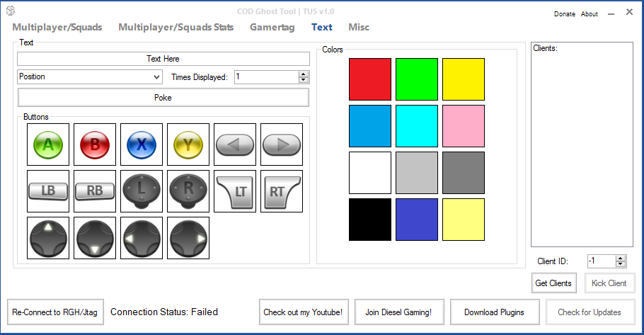Click the green A button icon
The height and width of the screenshot is (335, 644).
[x=48, y=144]
